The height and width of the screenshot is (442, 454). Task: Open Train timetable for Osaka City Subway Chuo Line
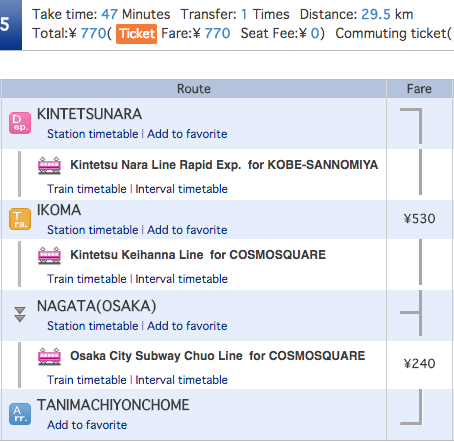[87, 380]
